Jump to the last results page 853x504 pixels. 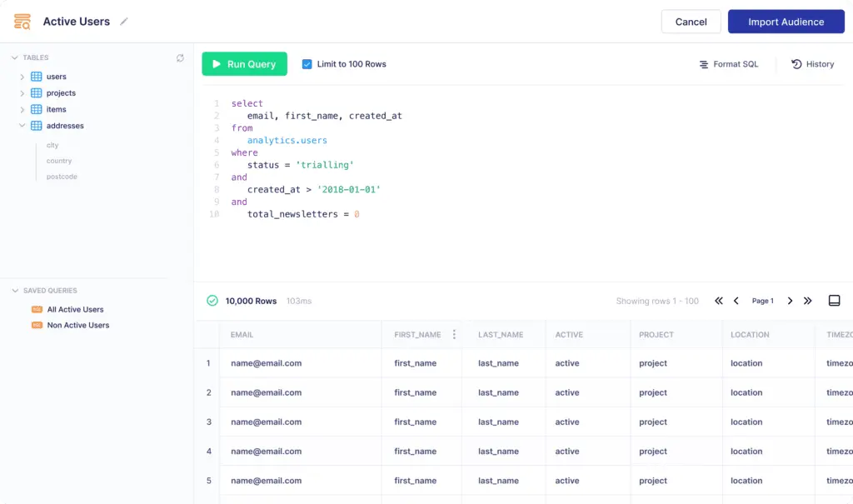[x=807, y=301]
